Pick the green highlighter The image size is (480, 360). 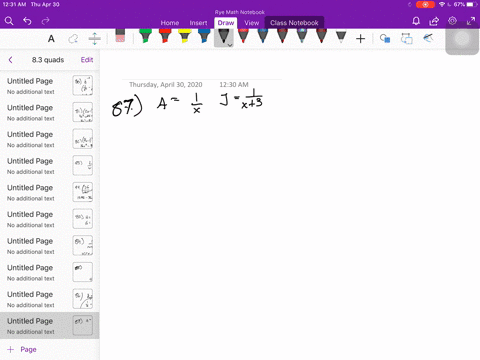coord(145,36)
